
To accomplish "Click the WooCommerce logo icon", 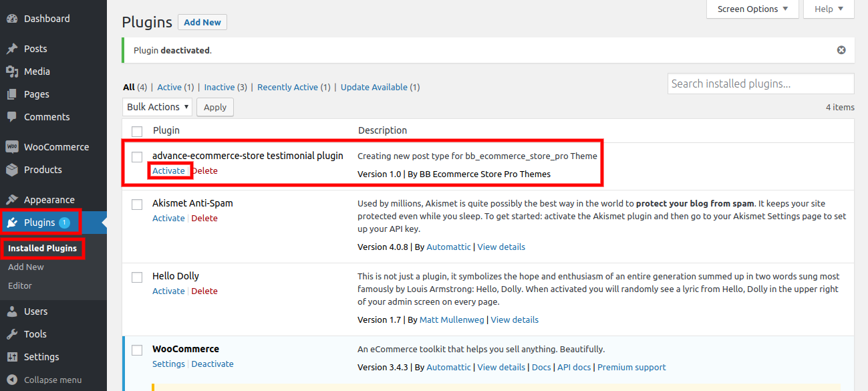I will pos(12,147).
